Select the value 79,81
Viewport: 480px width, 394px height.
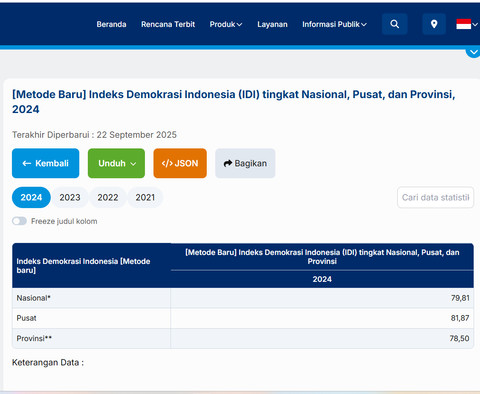coord(460,298)
